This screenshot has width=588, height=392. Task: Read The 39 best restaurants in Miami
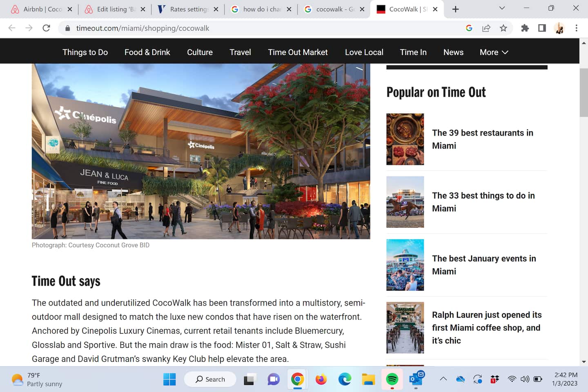482,139
